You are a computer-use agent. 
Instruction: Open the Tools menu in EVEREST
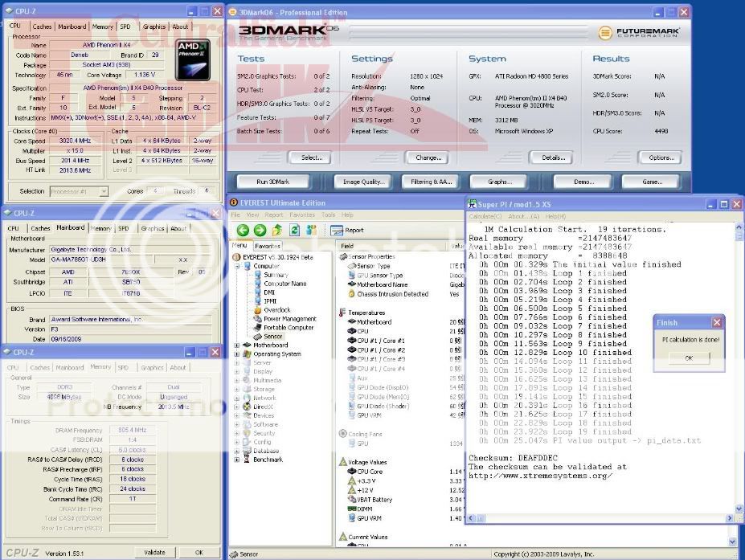(x=329, y=215)
